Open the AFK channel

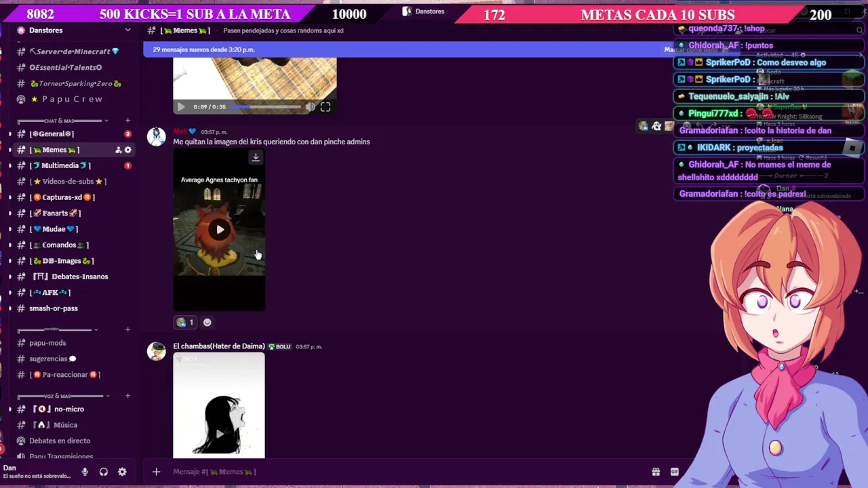(50, 292)
